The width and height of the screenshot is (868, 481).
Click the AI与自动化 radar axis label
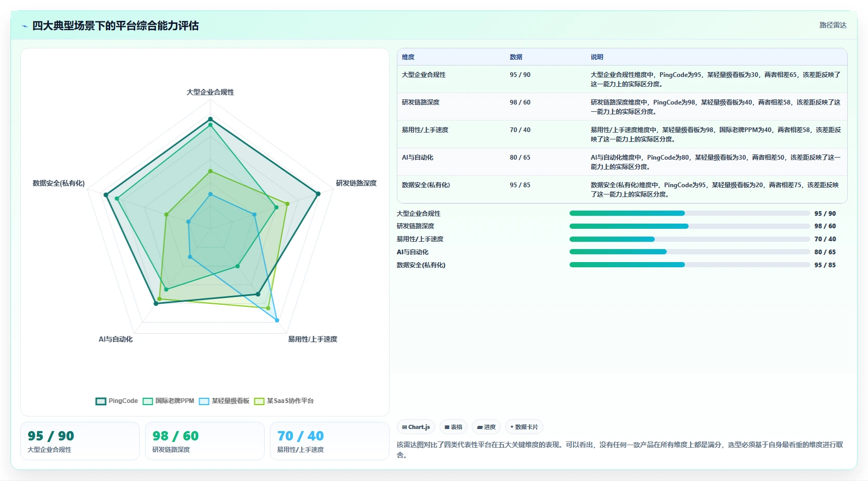115,339
